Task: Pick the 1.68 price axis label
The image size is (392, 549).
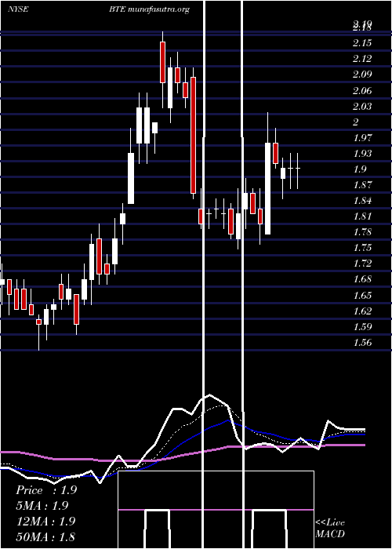Action: (x=362, y=279)
